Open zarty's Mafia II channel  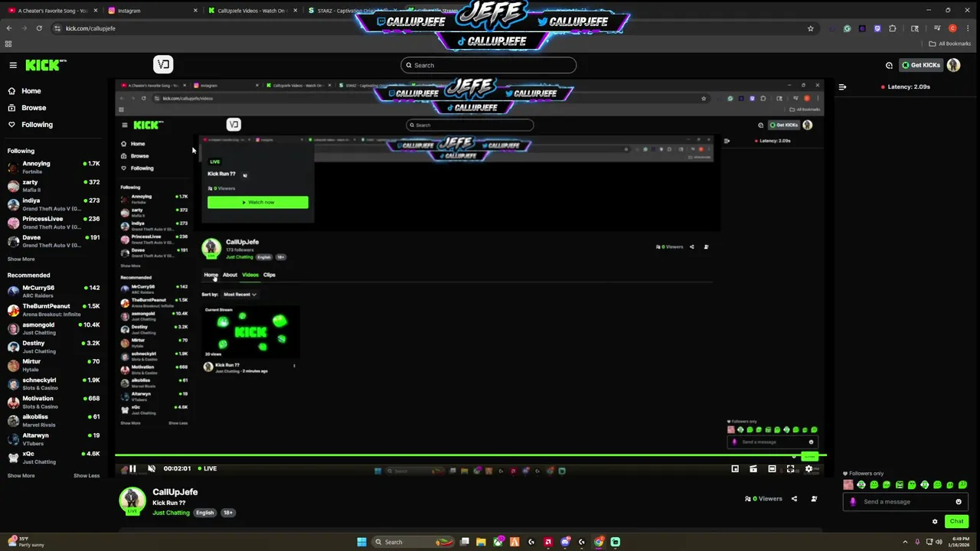54,185
